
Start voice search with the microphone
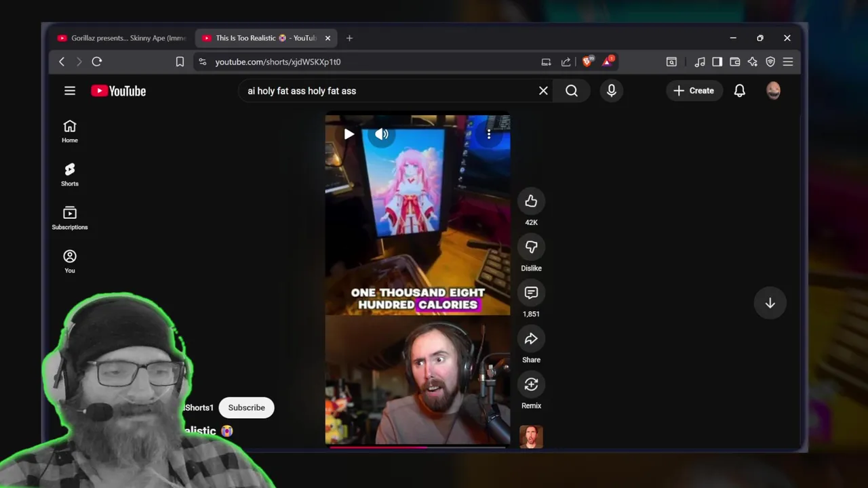click(612, 91)
